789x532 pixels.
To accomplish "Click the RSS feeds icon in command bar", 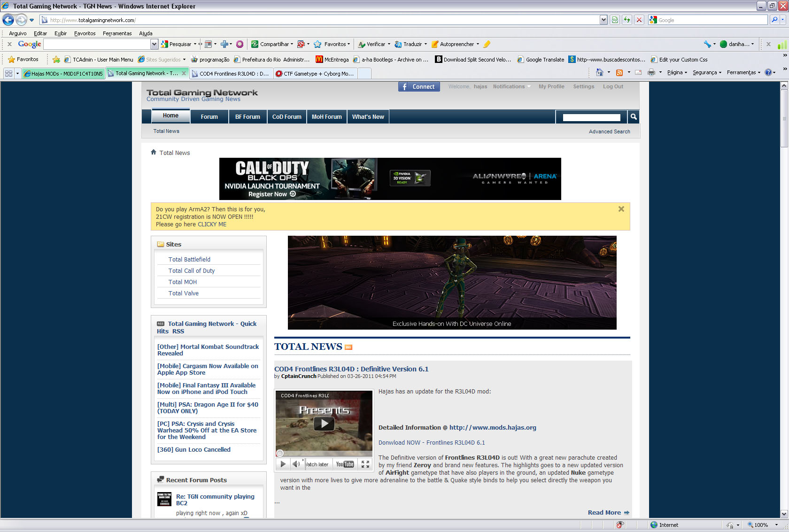I will click(x=619, y=72).
